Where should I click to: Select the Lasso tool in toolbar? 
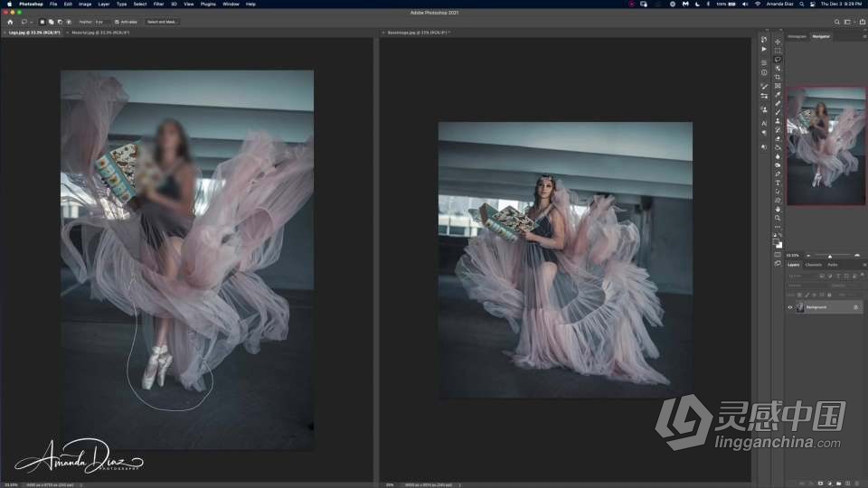point(778,60)
